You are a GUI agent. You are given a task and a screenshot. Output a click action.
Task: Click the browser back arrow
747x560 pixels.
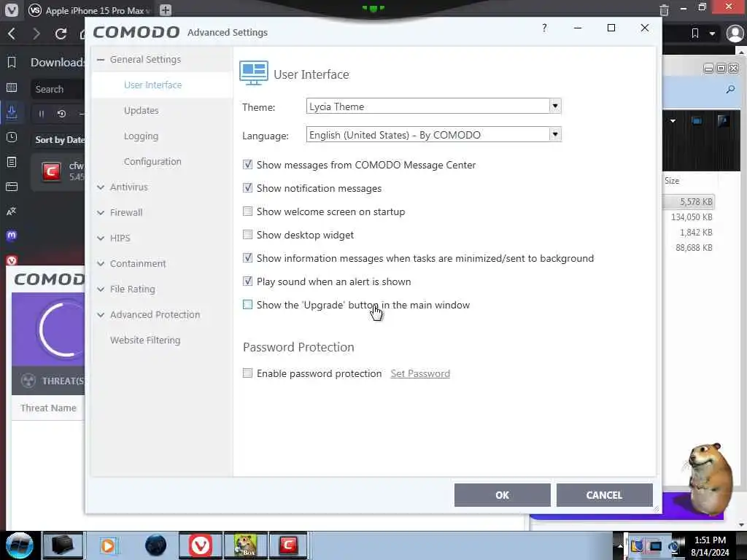point(12,34)
